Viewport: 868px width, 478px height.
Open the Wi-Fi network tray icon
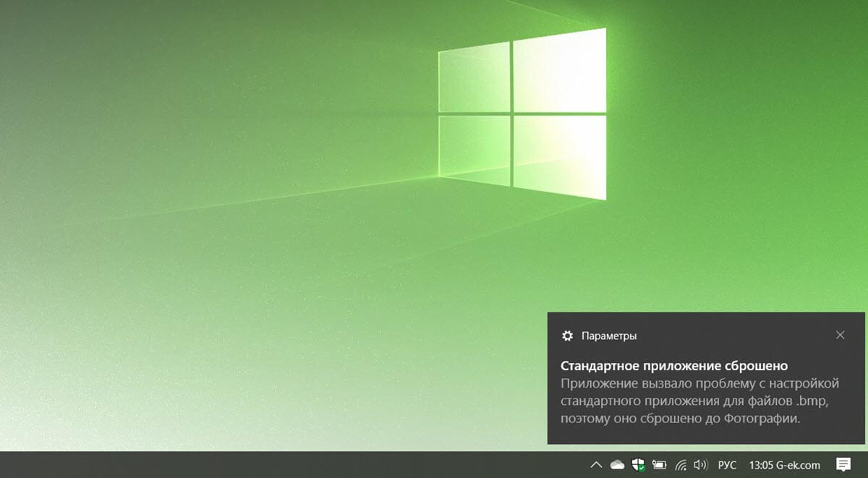[681, 465]
